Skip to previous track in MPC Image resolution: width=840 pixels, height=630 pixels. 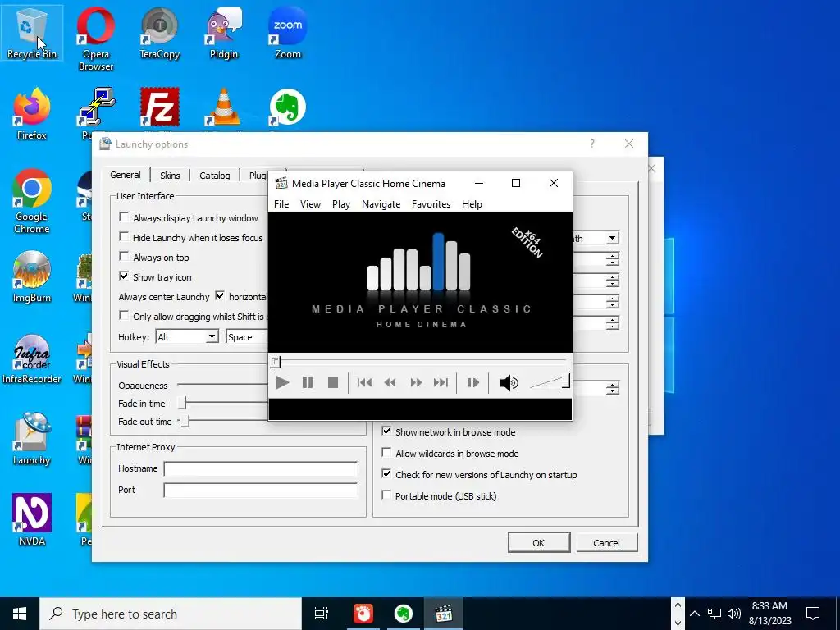pyautogui.click(x=364, y=382)
